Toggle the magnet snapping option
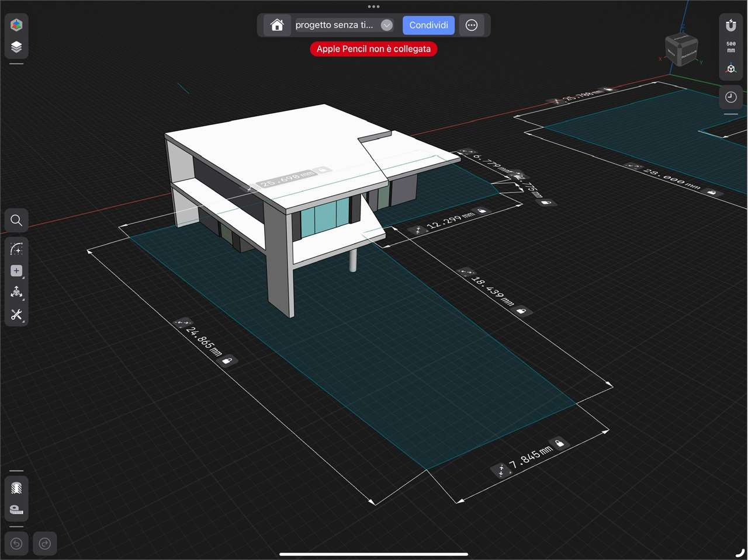 [731, 25]
